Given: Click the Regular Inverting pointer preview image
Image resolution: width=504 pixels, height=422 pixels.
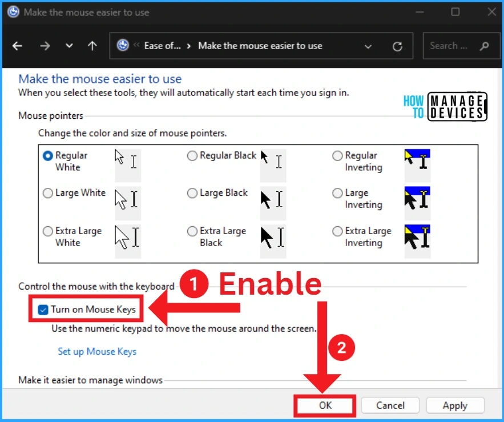Looking at the screenshot, I should pos(417,166).
